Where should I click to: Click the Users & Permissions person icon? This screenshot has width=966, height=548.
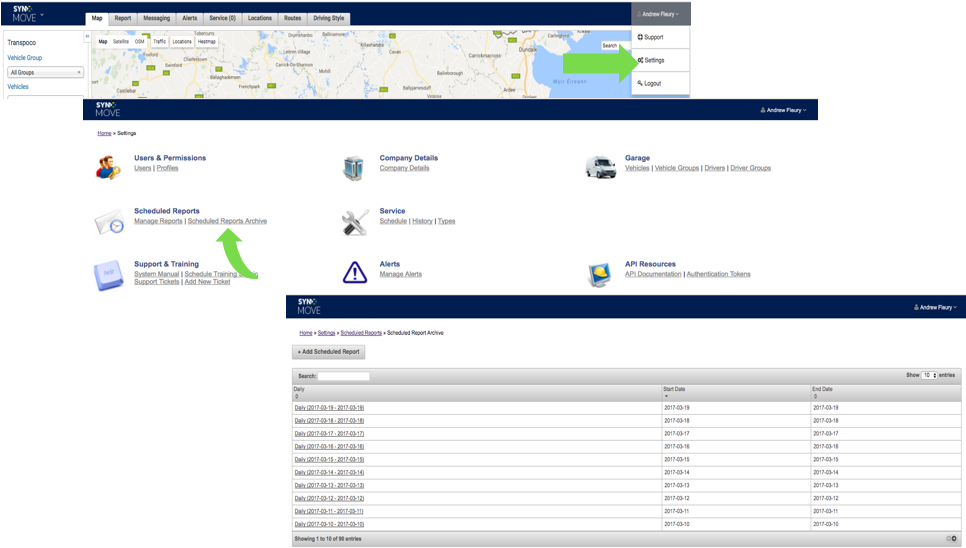pos(108,167)
